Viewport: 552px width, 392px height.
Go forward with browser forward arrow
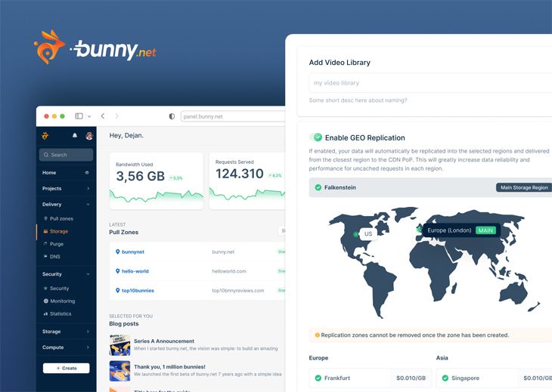tap(116, 116)
